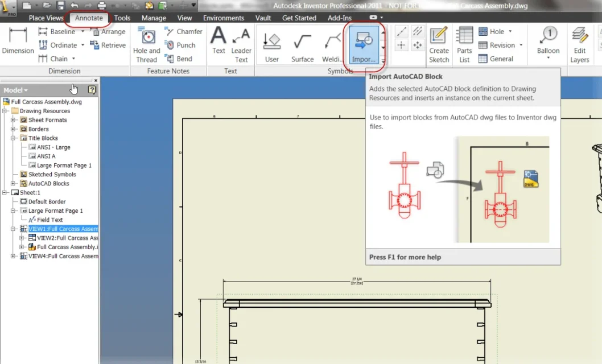Collapse the Title Blocks node
The image size is (602, 364).
click(x=13, y=138)
